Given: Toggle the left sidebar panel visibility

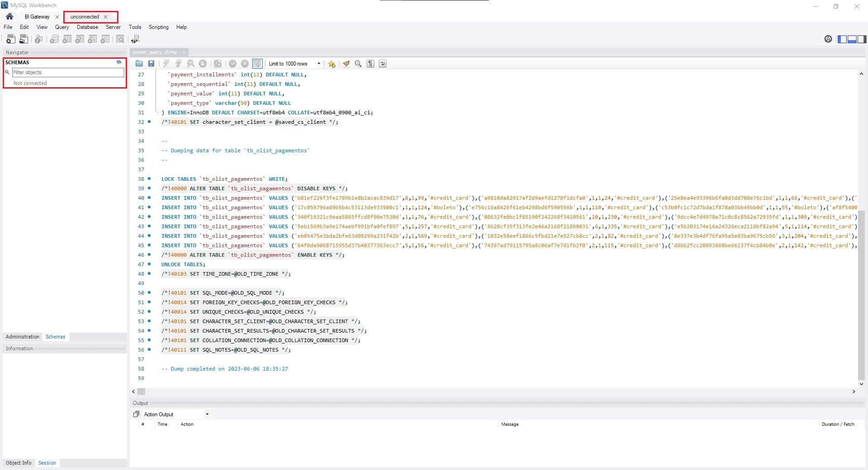Looking at the screenshot, I should coord(842,39).
